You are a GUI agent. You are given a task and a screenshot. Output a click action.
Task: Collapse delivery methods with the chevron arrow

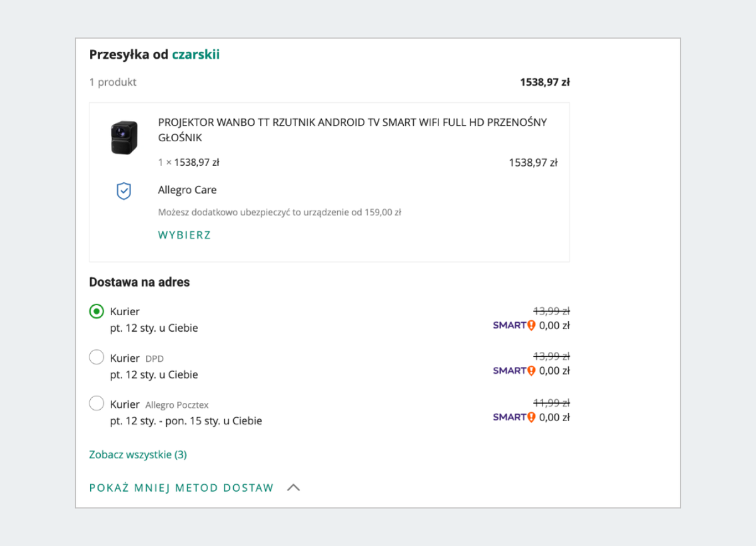click(x=293, y=487)
